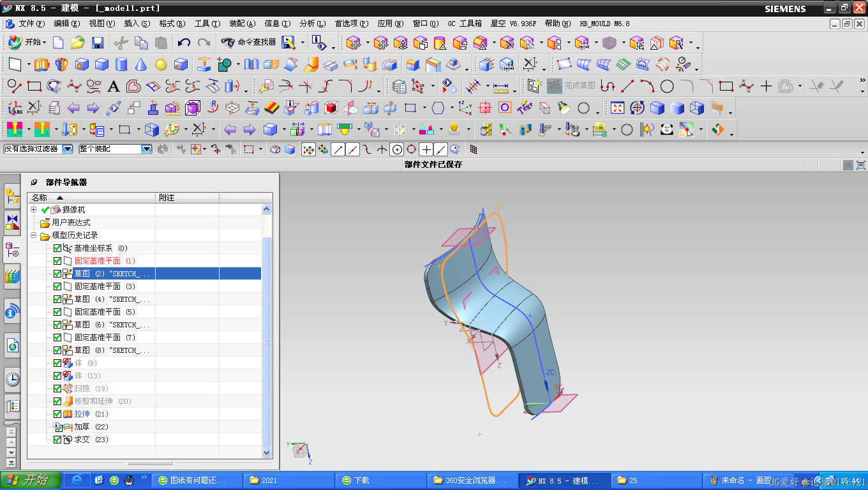This screenshot has width=868, height=490.
Task: Create a cone using the cone icon
Action: [141, 64]
